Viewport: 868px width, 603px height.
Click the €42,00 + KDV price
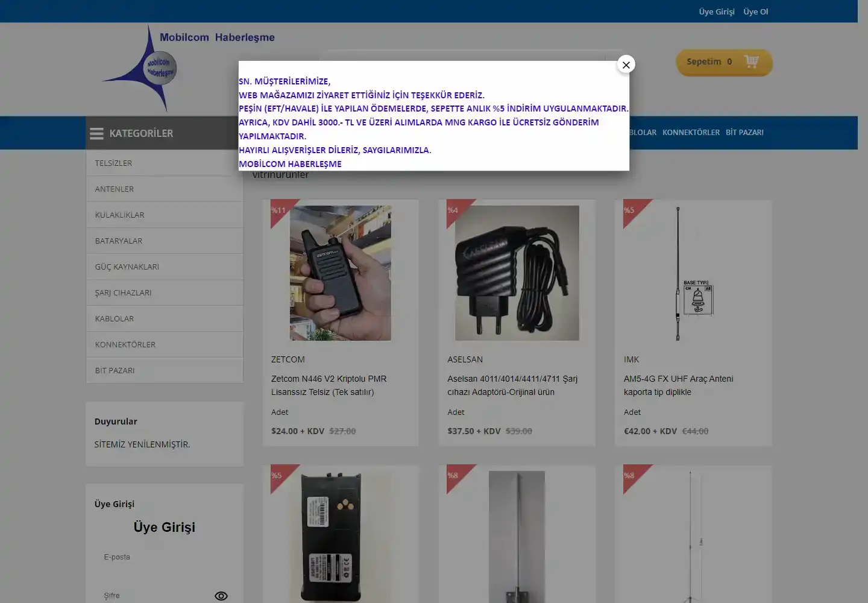coord(650,431)
